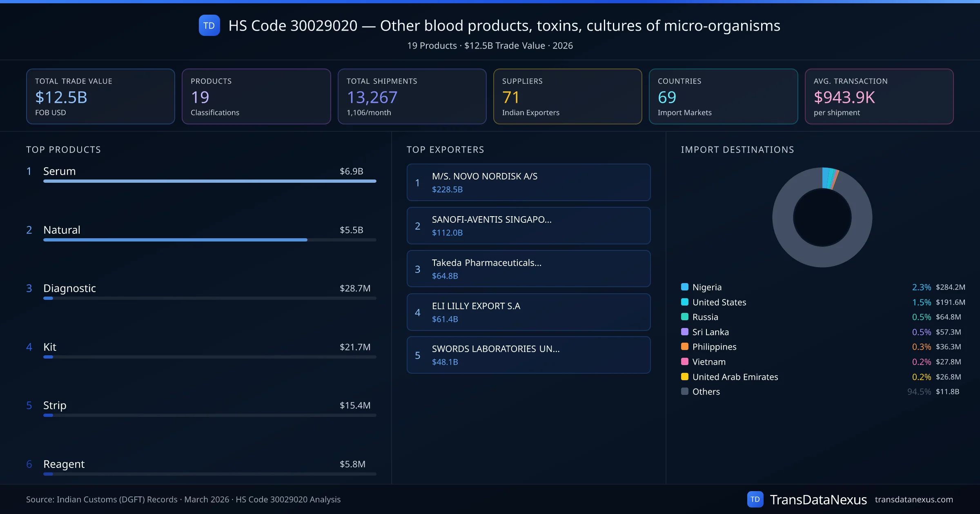
Task: Select the M/S. NOVO NORDISK A/S exporter card
Action: (x=528, y=182)
